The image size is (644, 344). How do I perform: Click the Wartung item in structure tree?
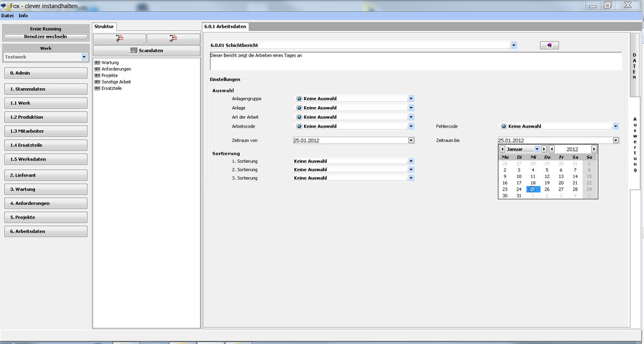point(109,62)
